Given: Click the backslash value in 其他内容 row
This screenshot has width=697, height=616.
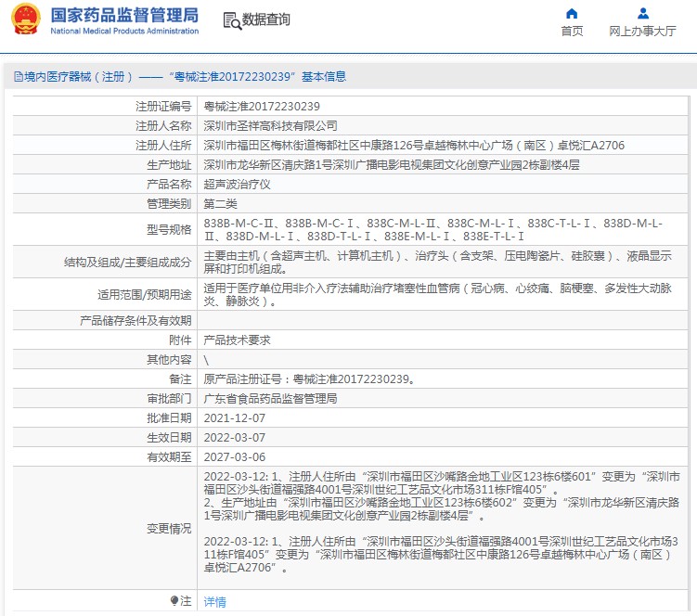Looking at the screenshot, I should click(x=206, y=360).
